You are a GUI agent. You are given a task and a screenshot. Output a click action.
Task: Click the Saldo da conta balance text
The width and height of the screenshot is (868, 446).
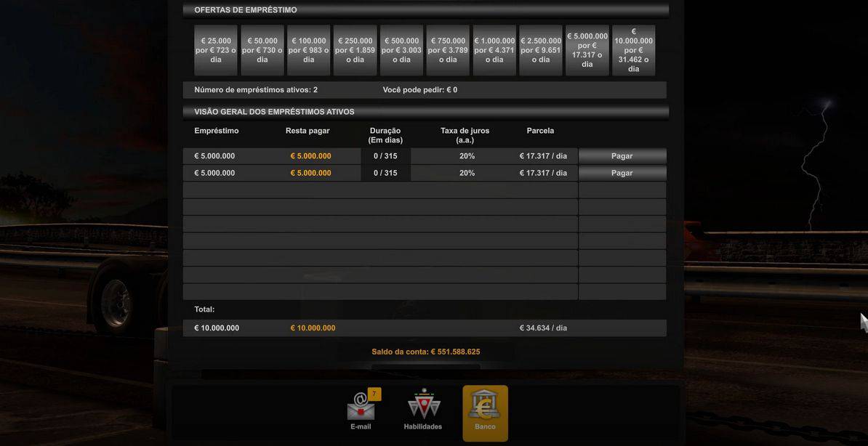pyautogui.click(x=426, y=352)
